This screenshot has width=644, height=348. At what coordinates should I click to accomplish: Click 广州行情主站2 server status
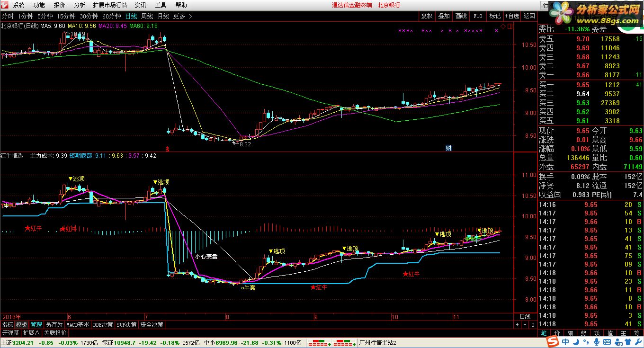click(x=377, y=343)
